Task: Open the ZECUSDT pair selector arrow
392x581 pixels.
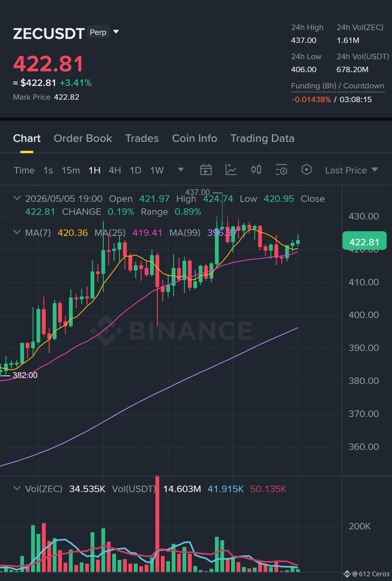Action: click(116, 32)
